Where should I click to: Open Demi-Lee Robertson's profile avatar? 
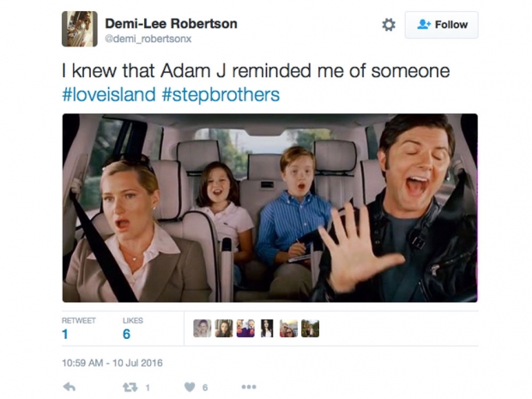click(x=80, y=29)
